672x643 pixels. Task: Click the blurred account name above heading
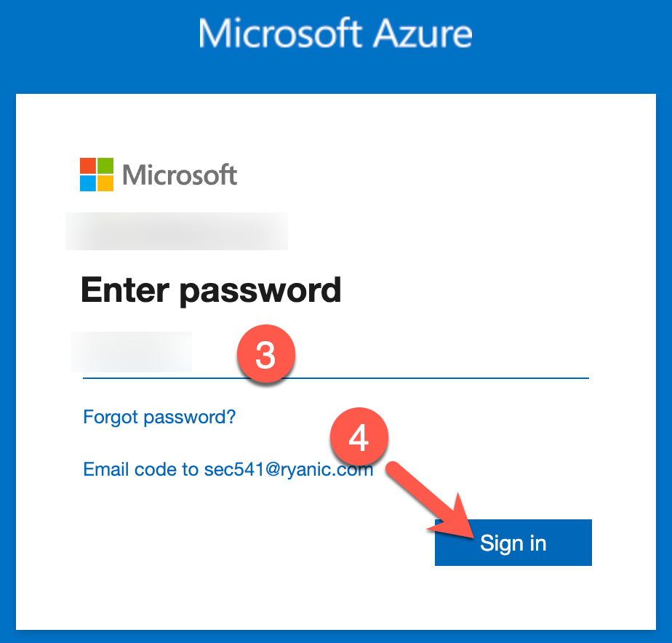(176, 231)
